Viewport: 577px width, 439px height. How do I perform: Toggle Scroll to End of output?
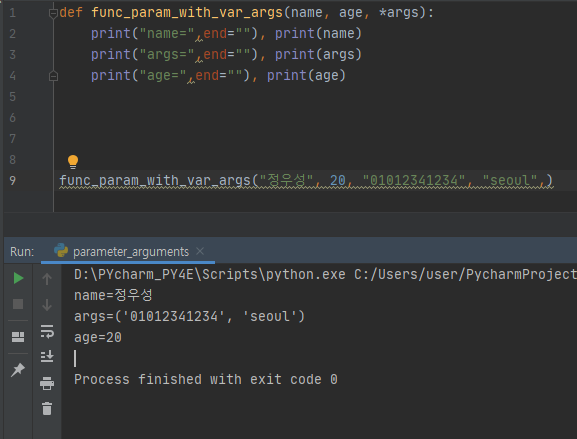(x=47, y=356)
